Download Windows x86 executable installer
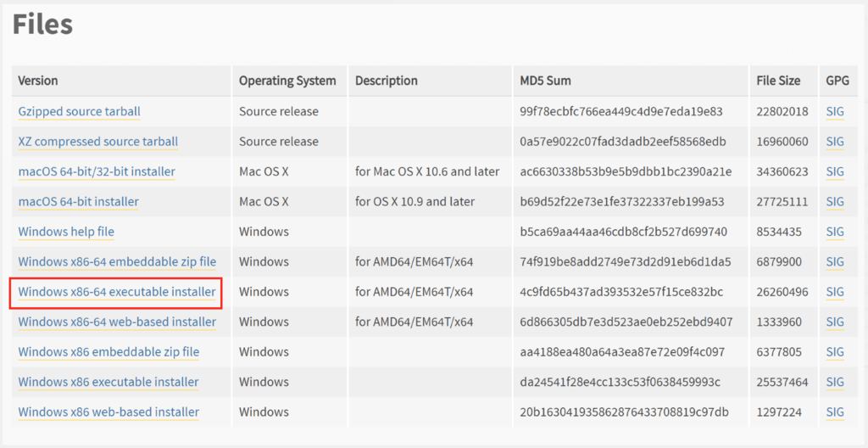 (108, 382)
